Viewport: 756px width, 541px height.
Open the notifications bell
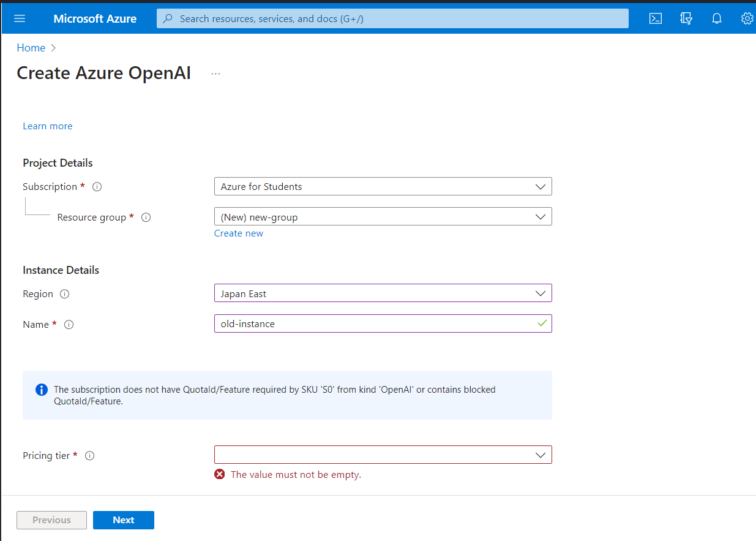click(716, 18)
